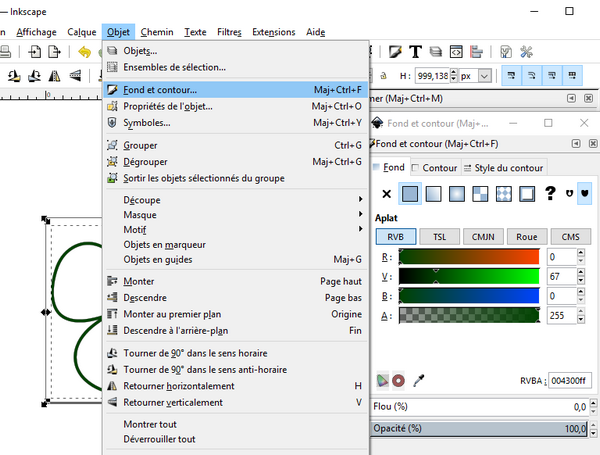
Task: Expand the Masque submenu
Action: tap(235, 215)
